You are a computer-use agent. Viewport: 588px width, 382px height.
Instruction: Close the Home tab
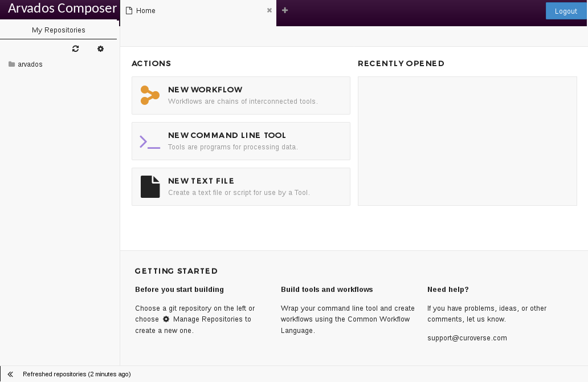click(x=269, y=10)
